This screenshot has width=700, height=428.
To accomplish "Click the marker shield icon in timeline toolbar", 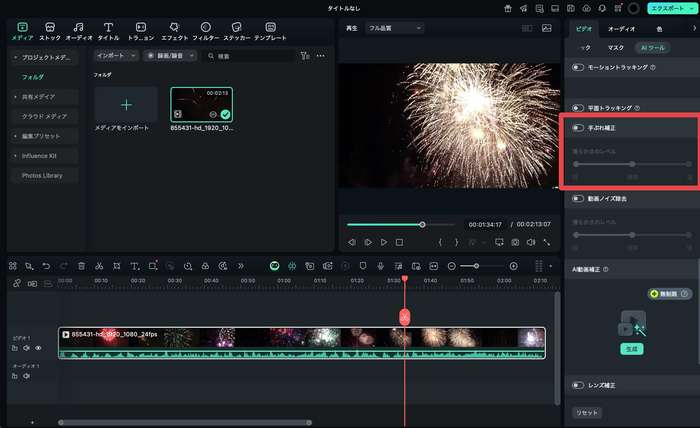I will [363, 266].
